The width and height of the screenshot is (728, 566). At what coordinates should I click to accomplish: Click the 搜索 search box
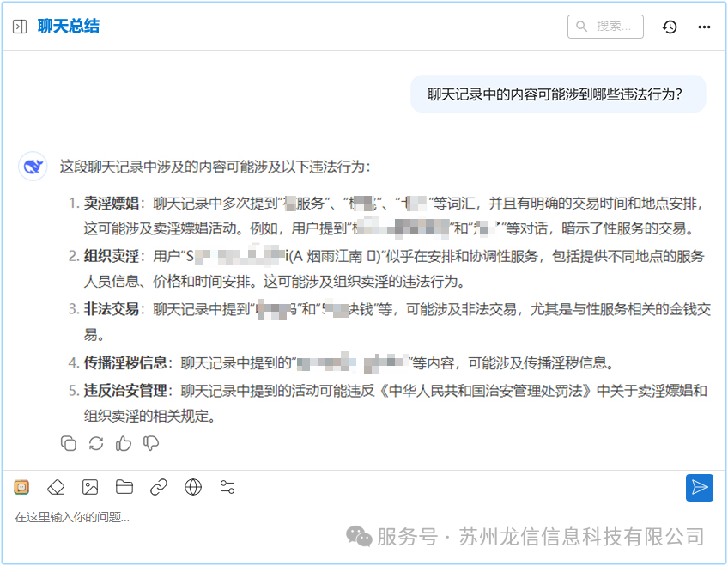(605, 27)
